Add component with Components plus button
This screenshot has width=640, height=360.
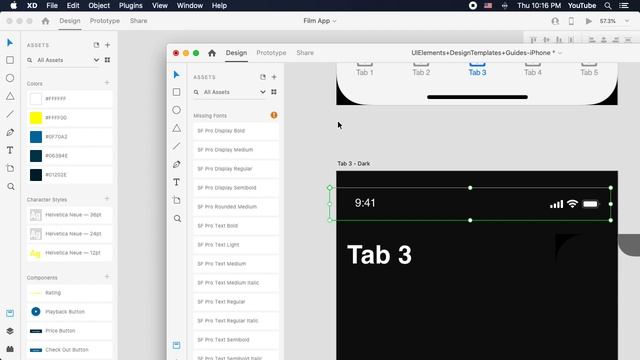107,277
